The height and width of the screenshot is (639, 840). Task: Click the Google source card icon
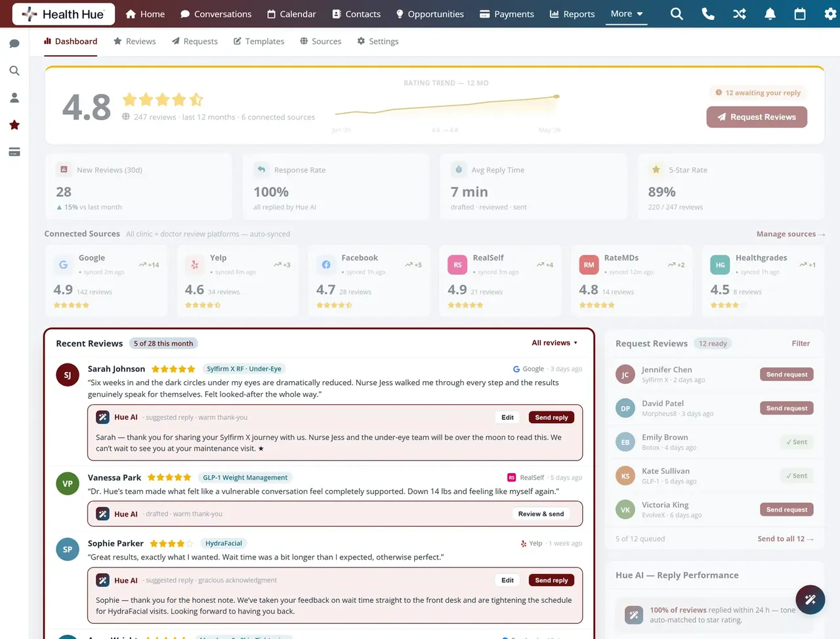click(64, 264)
